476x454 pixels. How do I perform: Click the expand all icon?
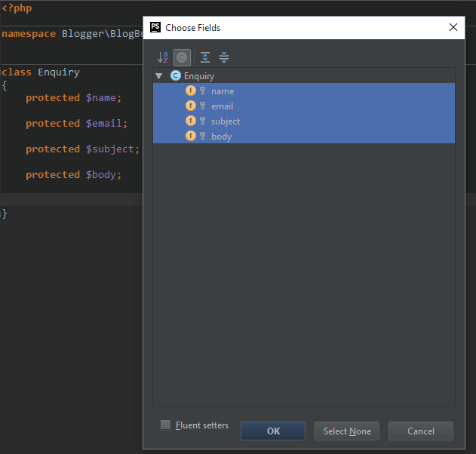pos(204,57)
